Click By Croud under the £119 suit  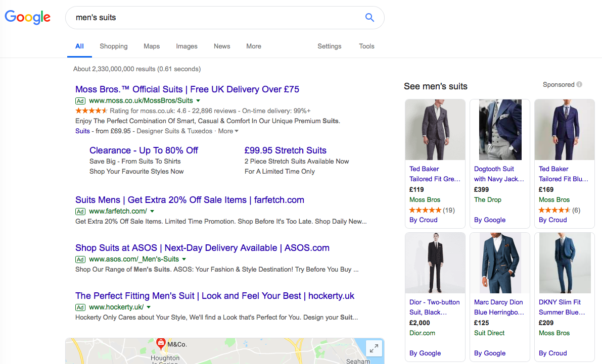point(423,220)
